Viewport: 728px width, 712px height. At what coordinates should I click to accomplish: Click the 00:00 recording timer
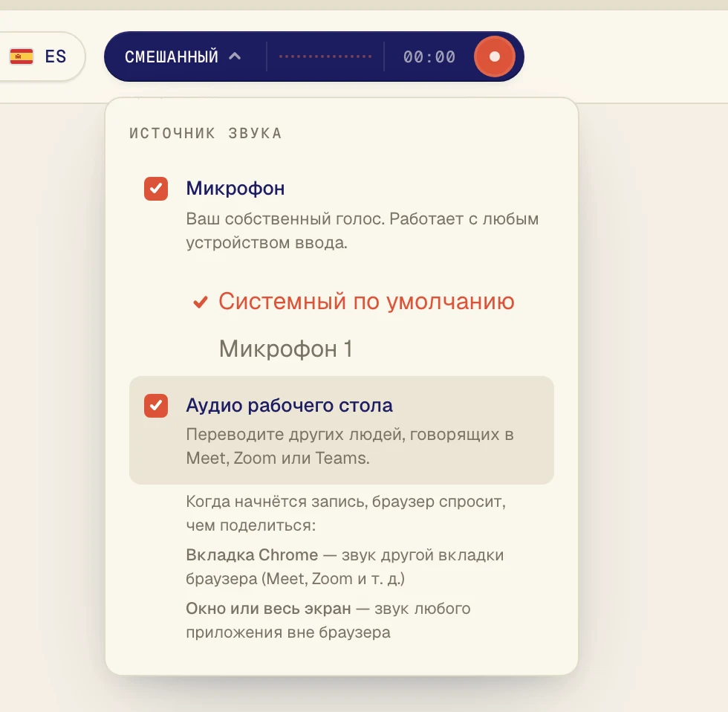tap(429, 57)
